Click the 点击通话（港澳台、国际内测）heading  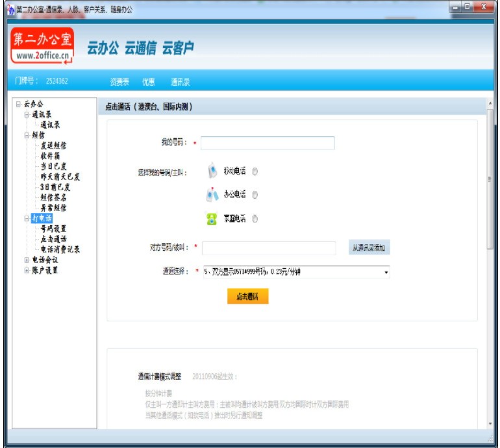point(149,107)
